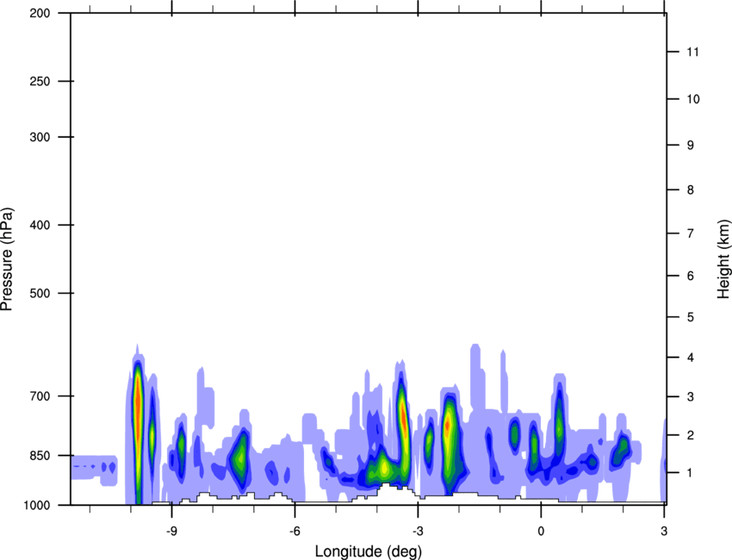Click the 3 km height label
The image size is (732, 560).
tap(691, 397)
